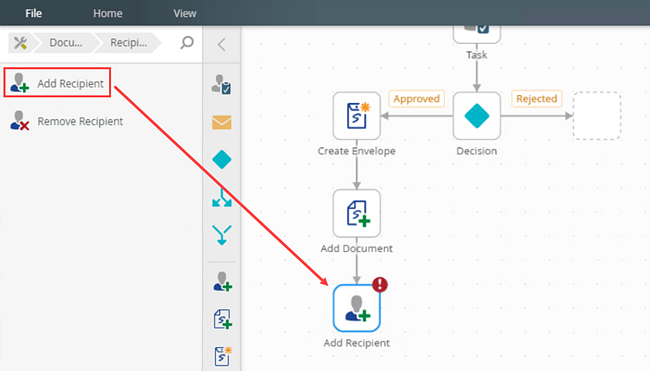Image resolution: width=650 pixels, height=371 pixels.
Task: Select the Task step on the canvas
Action: tap(477, 33)
